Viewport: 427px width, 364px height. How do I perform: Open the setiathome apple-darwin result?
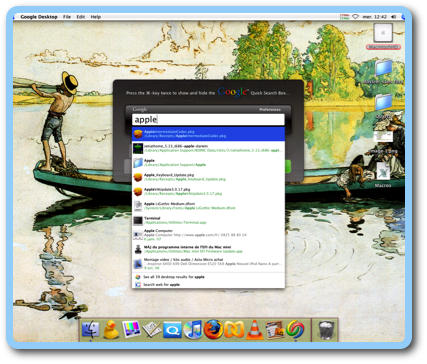(x=209, y=148)
